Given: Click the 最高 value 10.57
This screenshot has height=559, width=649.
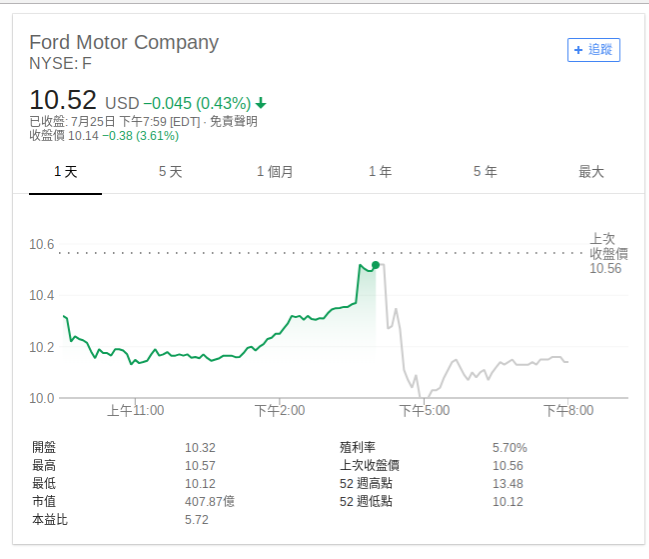Looking at the screenshot, I should pyautogui.click(x=200, y=466).
